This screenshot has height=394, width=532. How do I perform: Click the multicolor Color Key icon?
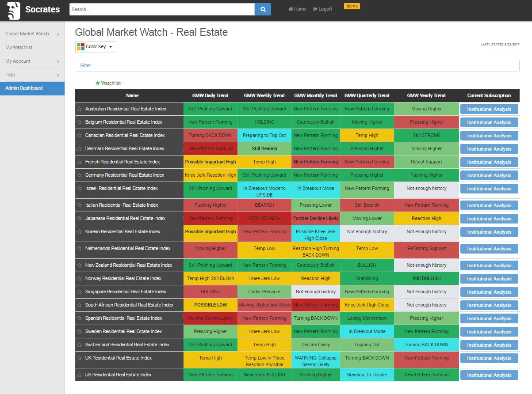[x=80, y=47]
